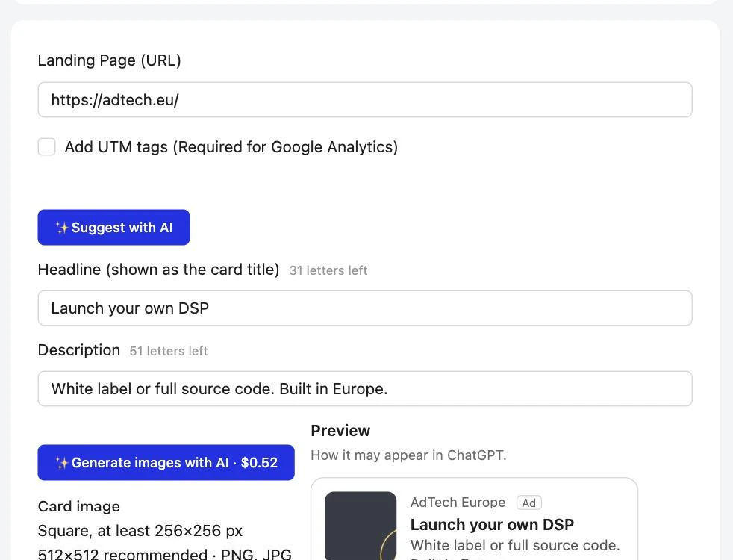Click the preview card title Launch your own DSP
This screenshot has width=733, height=560.
[492, 524]
